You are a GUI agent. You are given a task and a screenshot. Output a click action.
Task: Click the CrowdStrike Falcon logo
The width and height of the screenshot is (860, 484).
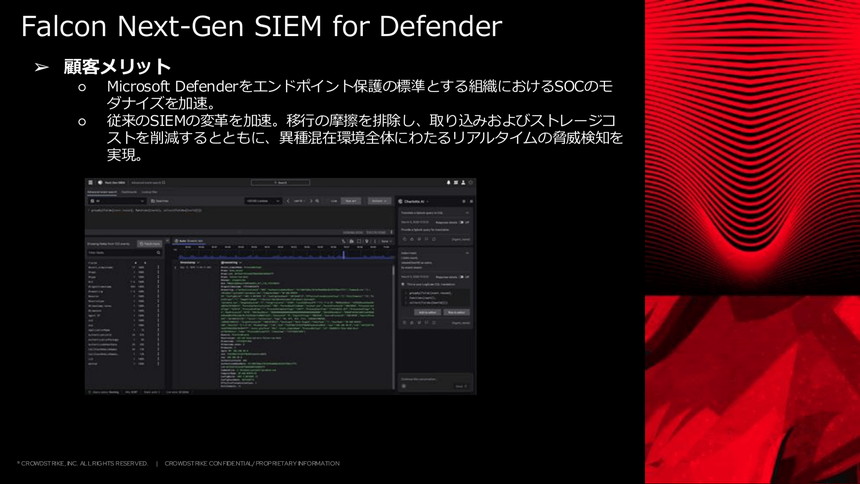coord(100,182)
